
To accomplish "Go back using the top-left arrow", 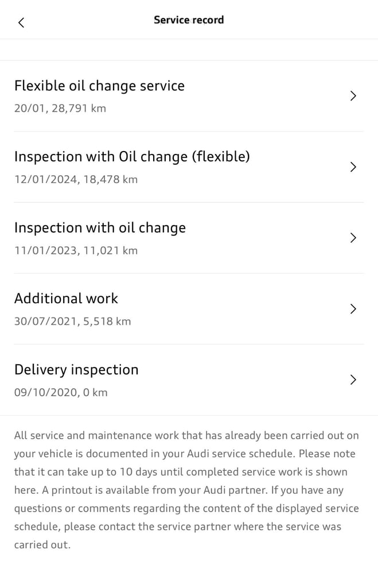I will 21,22.
